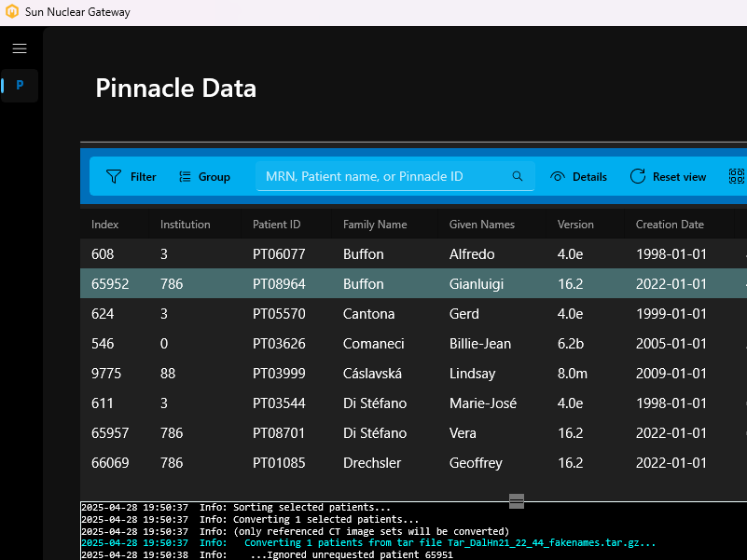Click given name Vera
The width and height of the screenshot is (747, 560).
pos(463,433)
